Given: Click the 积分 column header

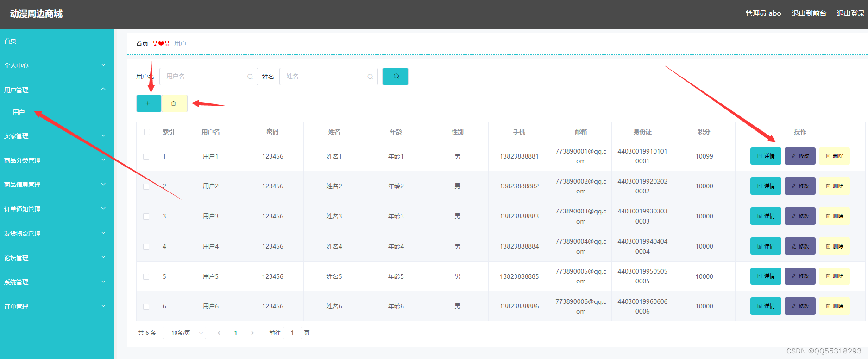Looking at the screenshot, I should [704, 132].
